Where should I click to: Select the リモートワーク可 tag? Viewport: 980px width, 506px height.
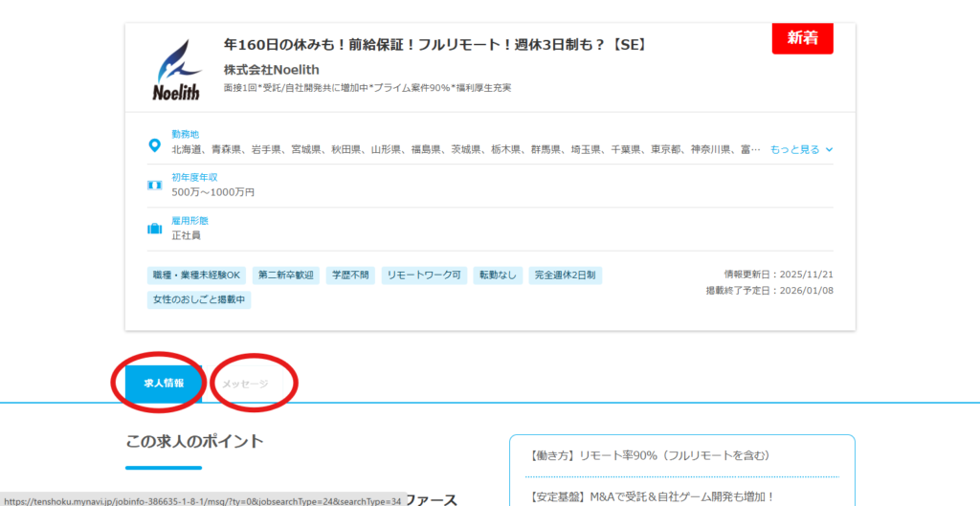click(x=424, y=275)
